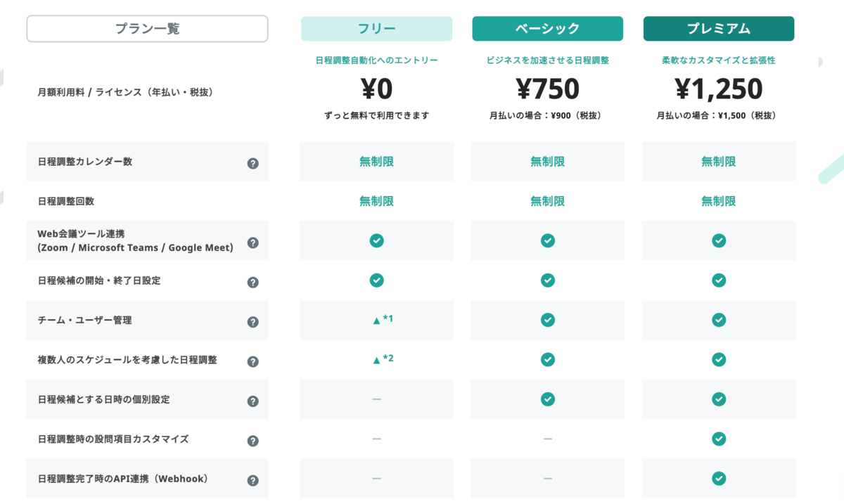This screenshot has width=844, height=504.
Task: Click the フリー checkmark for Web会議ツール連携
Action: click(377, 240)
